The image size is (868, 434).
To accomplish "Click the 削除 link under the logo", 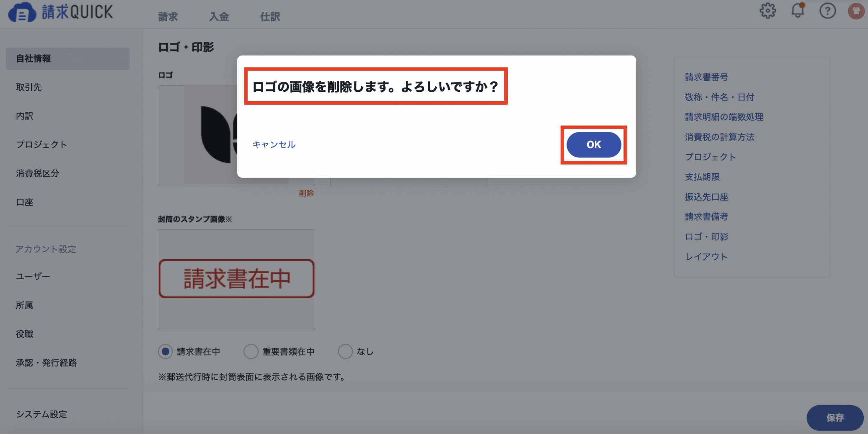I will (x=306, y=193).
